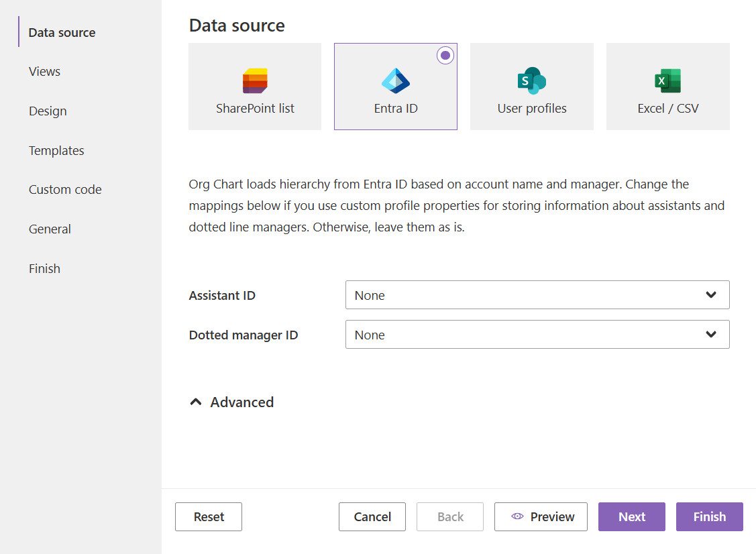The width and height of the screenshot is (756, 554).
Task: Click the Assistant ID label
Action: 222,295
